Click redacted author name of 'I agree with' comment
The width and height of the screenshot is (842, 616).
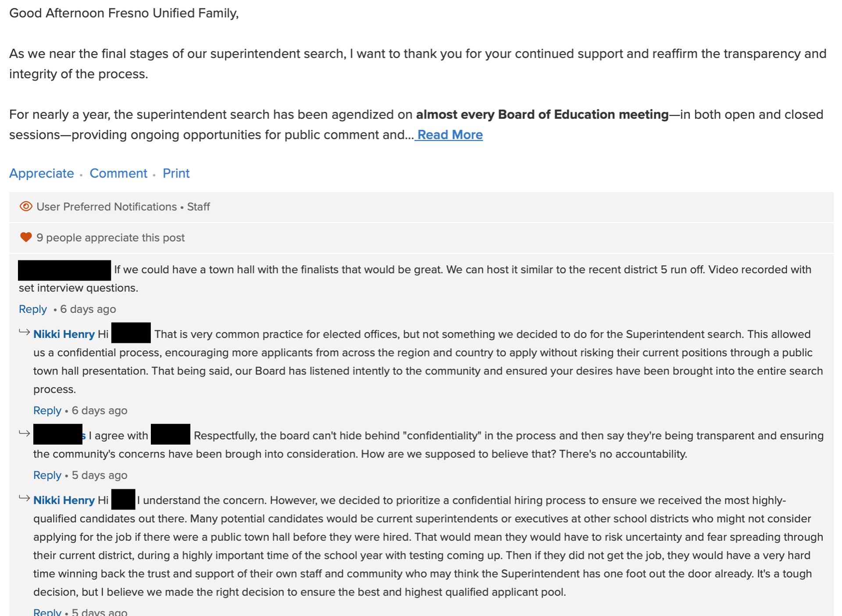(x=58, y=434)
